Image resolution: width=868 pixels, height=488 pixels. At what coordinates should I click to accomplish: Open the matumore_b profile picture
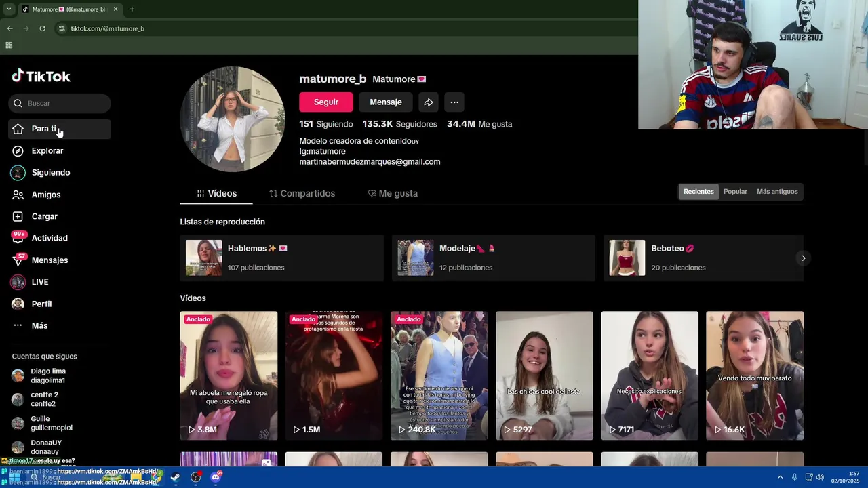(233, 119)
